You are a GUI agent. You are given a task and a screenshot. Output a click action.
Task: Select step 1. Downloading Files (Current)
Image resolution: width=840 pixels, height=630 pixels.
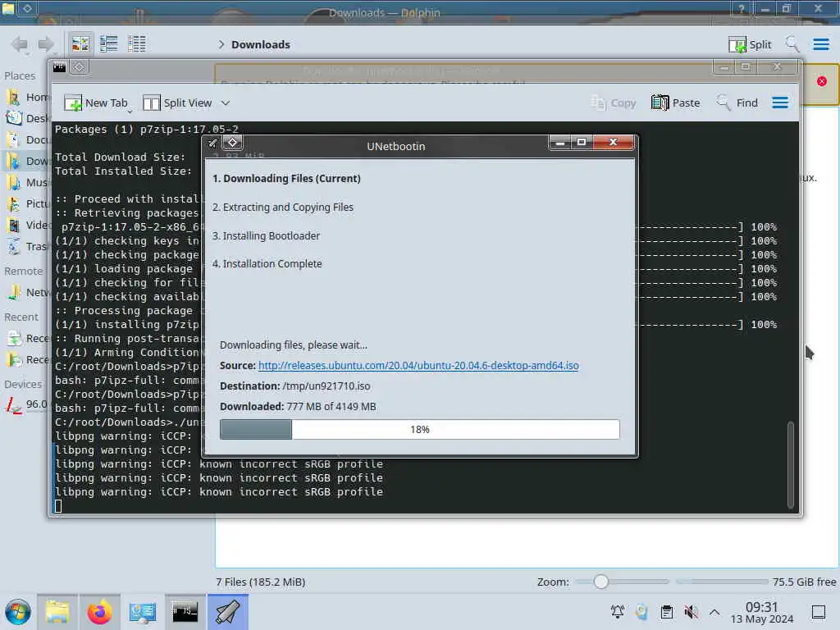(x=286, y=178)
